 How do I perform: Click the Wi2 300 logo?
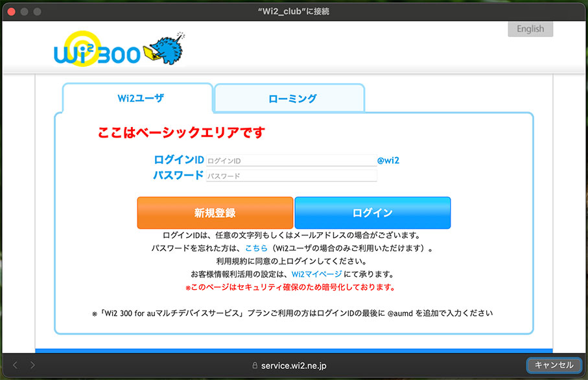click(x=97, y=49)
